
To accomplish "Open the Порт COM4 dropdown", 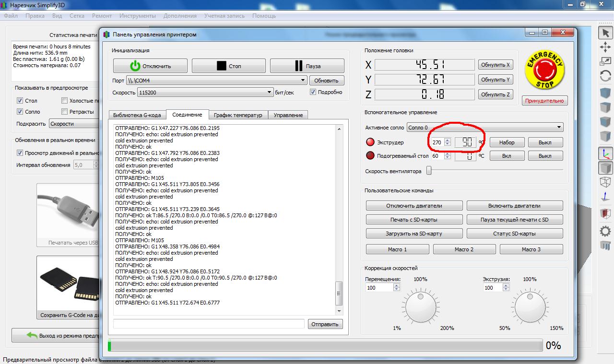I will pos(217,81).
